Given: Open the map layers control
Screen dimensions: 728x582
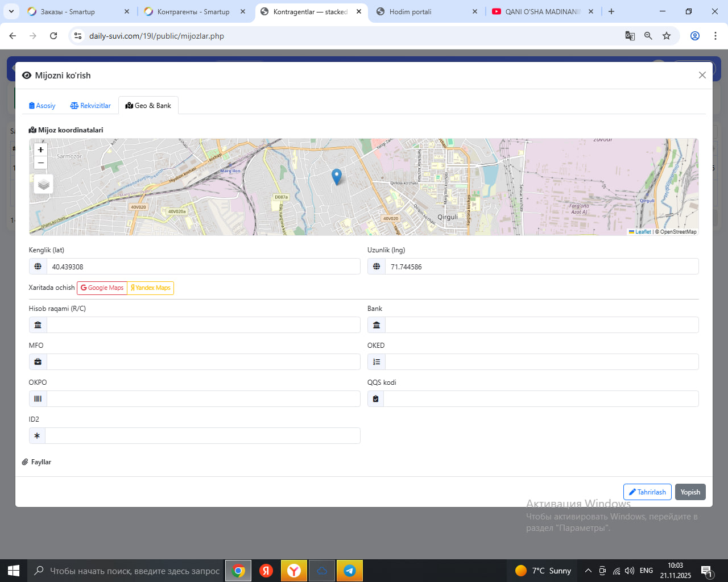Looking at the screenshot, I should tap(44, 185).
